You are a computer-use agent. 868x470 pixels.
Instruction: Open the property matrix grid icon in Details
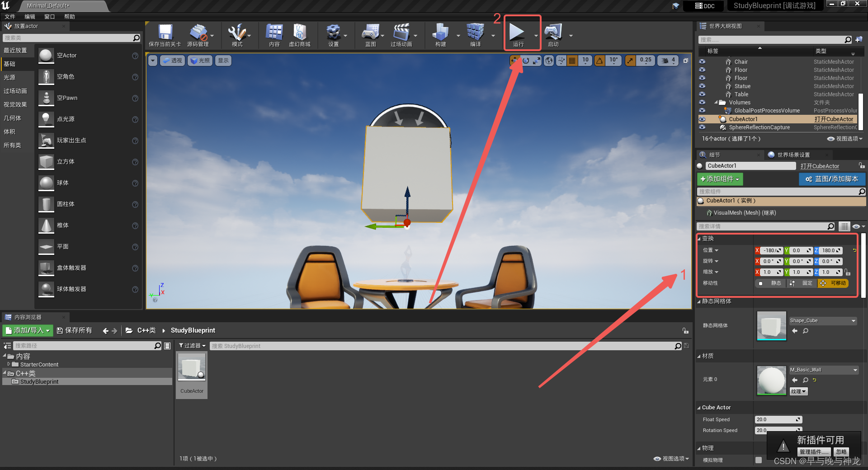(844, 226)
